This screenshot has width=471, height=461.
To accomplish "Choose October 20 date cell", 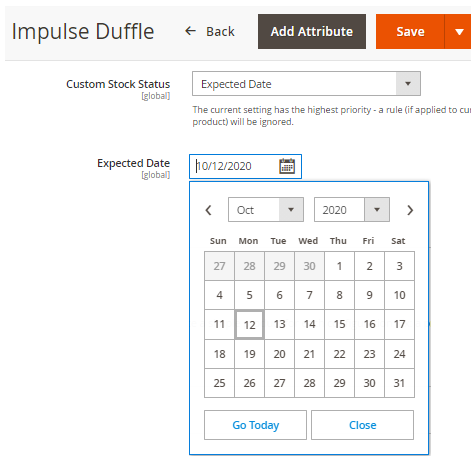I will click(279, 354).
